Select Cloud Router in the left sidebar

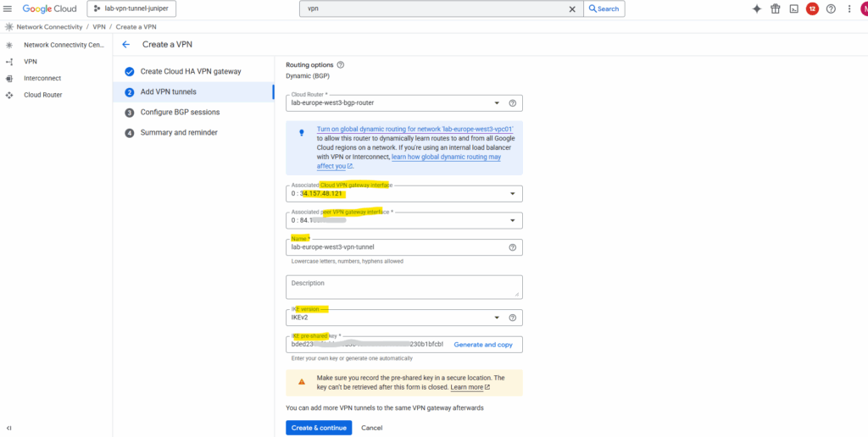(x=43, y=95)
